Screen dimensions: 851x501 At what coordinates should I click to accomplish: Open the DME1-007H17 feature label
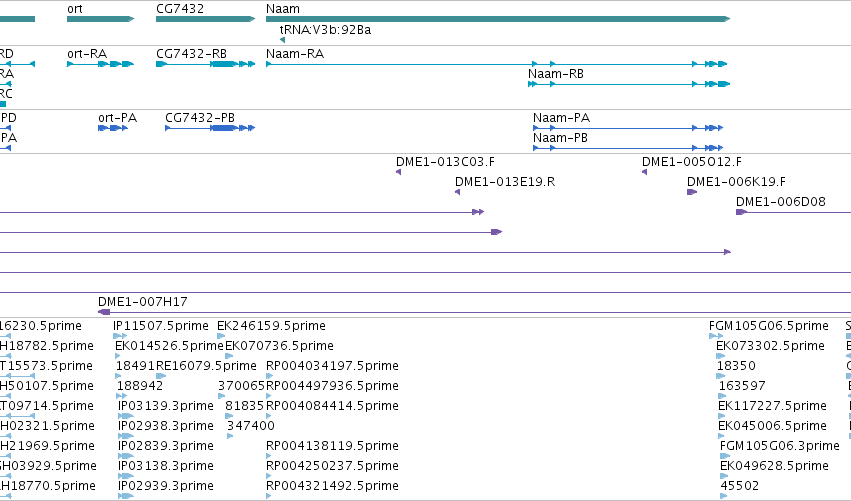(143, 302)
